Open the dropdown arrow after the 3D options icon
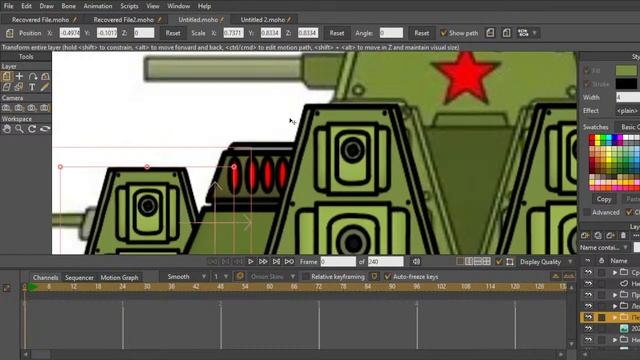Image resolution: width=640 pixels, height=360 pixels. [x=534, y=33]
